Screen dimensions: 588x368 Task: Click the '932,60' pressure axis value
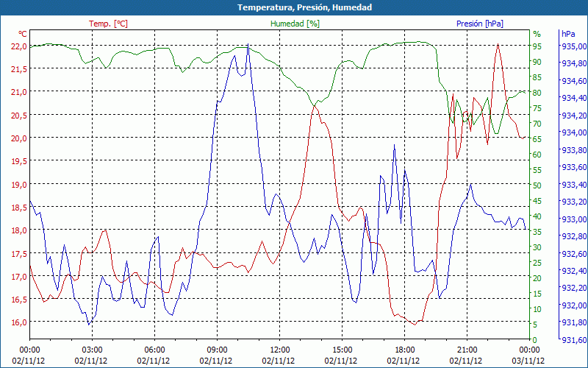tap(574, 253)
